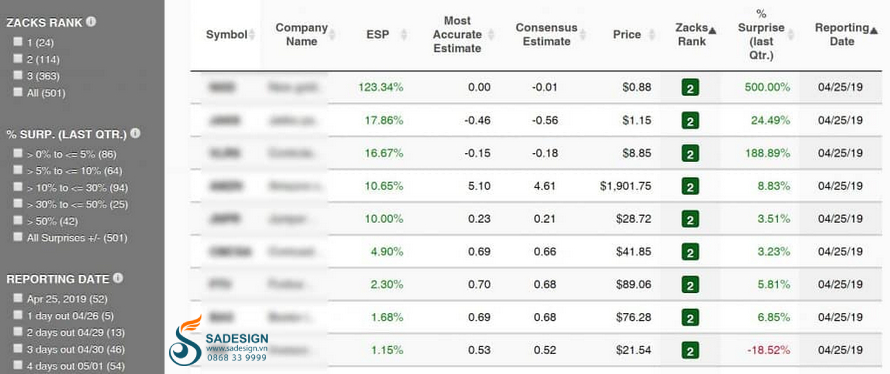Screen dimensions: 890x374
Task: Click the blurred company name in first row
Action: (x=294, y=87)
